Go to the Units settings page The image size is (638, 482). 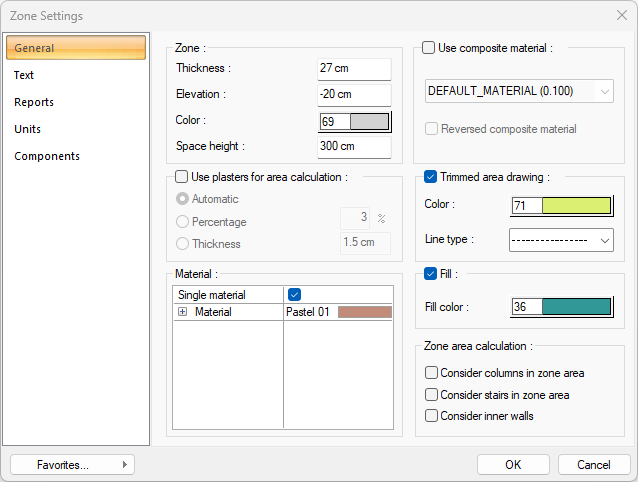point(28,129)
